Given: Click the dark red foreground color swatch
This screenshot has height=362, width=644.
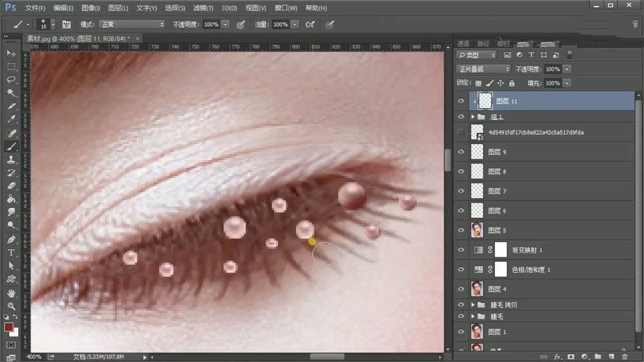Looking at the screenshot, I should [8, 326].
